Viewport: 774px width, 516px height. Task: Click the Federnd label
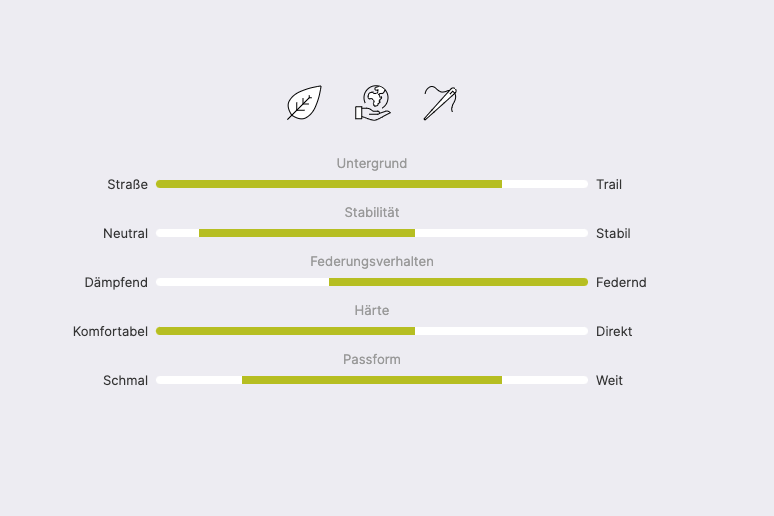[621, 282]
